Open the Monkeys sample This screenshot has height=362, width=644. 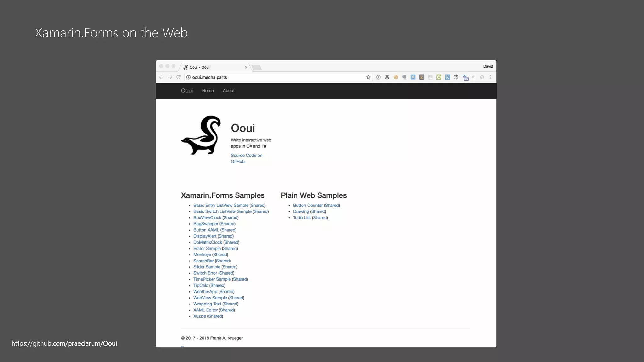202,255
